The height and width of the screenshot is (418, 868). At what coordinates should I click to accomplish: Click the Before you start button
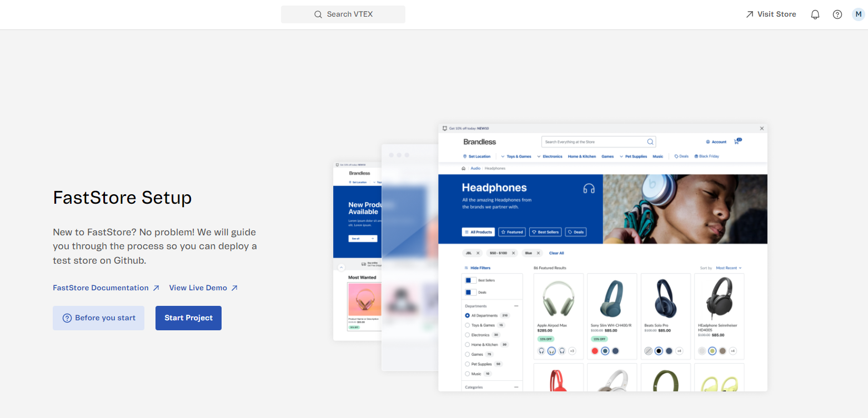point(98,318)
